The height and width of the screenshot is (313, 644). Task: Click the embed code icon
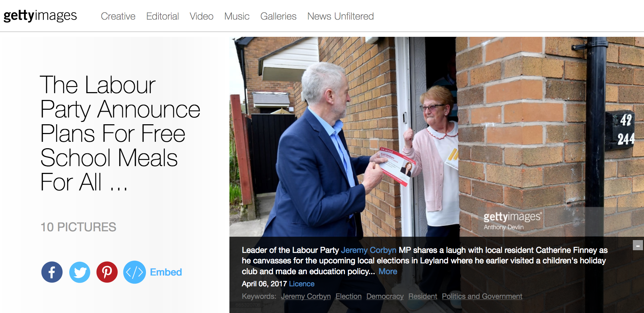click(134, 272)
